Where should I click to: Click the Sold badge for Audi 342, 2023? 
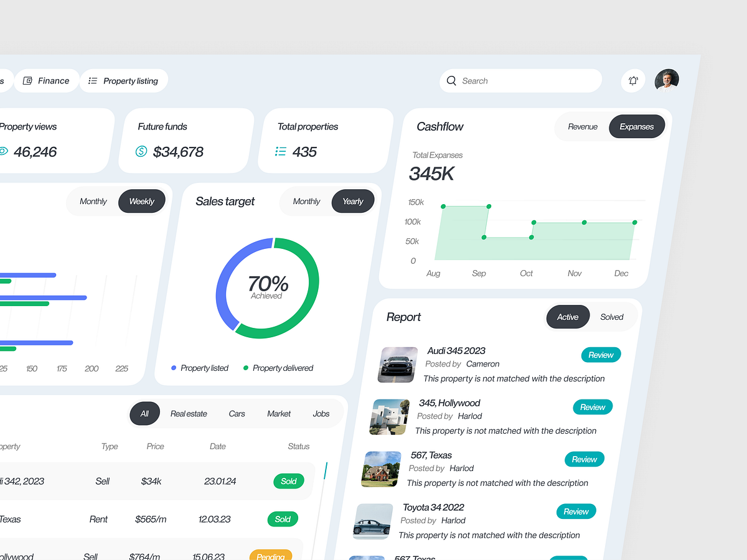pos(288,481)
